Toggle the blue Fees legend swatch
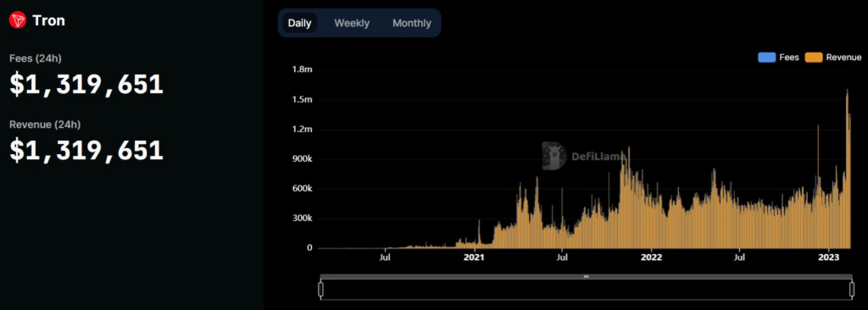The height and width of the screenshot is (310, 868). tap(766, 58)
